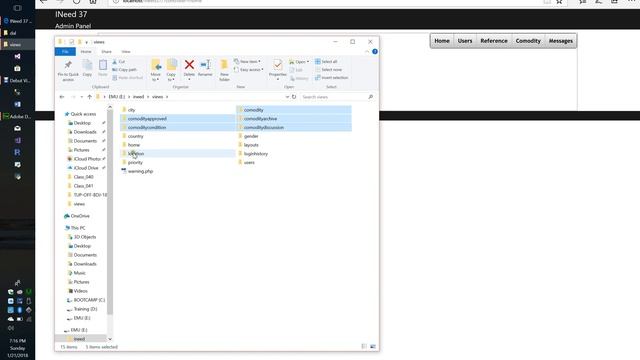
Task: Click Users in Admin Panel navigation
Action: click(464, 41)
